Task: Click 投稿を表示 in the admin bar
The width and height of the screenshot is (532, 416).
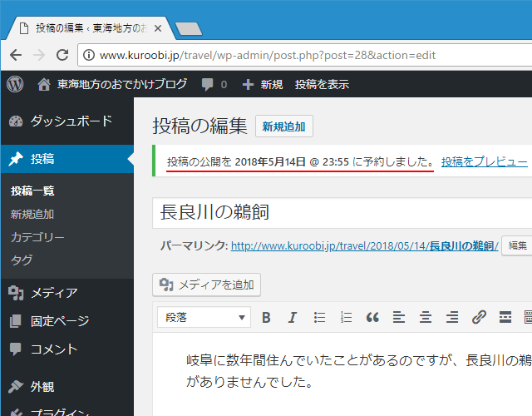Action: pyautogui.click(x=322, y=84)
